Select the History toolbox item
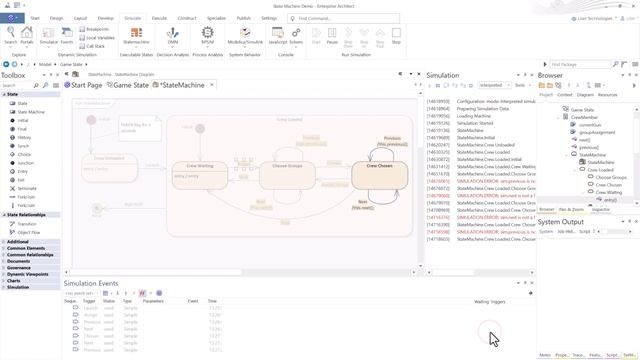 tap(20, 138)
